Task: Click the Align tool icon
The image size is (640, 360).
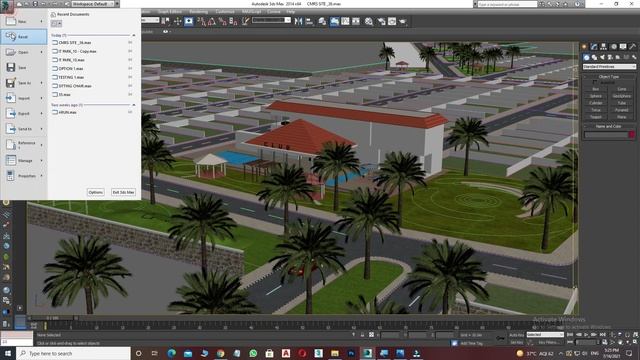Action: coord(309,21)
